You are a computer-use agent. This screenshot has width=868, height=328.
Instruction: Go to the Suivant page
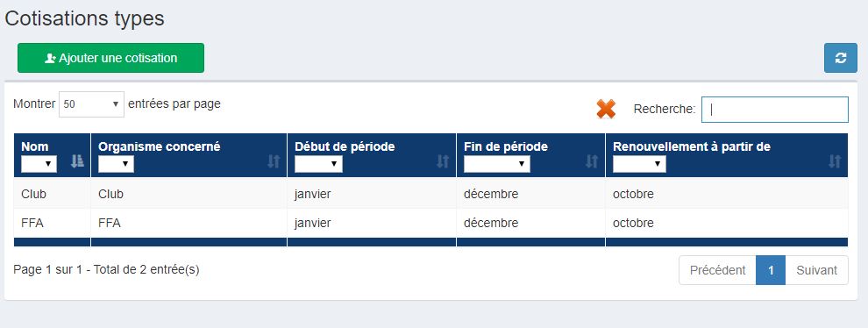[x=816, y=270]
